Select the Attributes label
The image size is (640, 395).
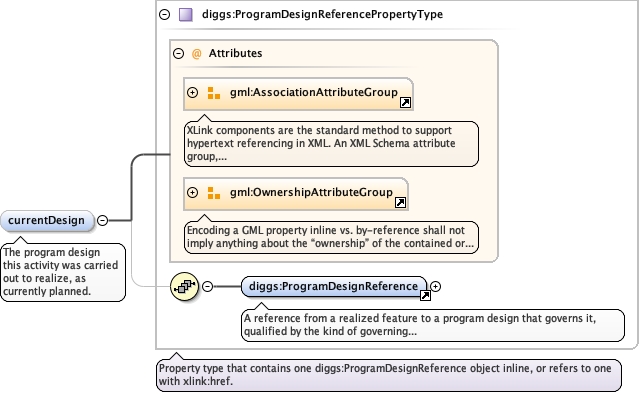(x=236, y=53)
